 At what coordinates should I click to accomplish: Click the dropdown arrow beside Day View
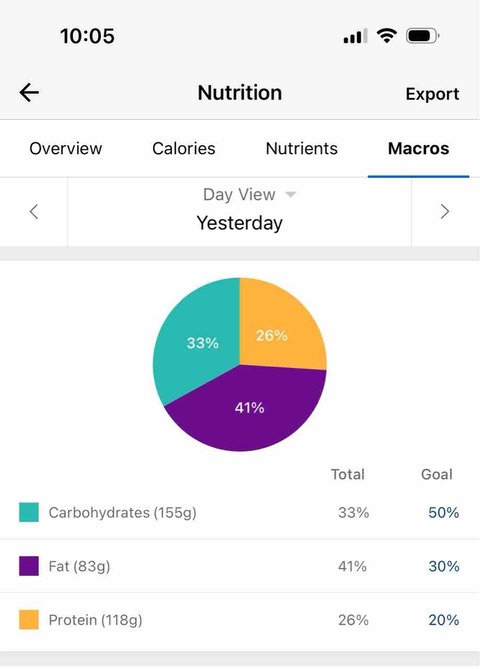coord(291,195)
